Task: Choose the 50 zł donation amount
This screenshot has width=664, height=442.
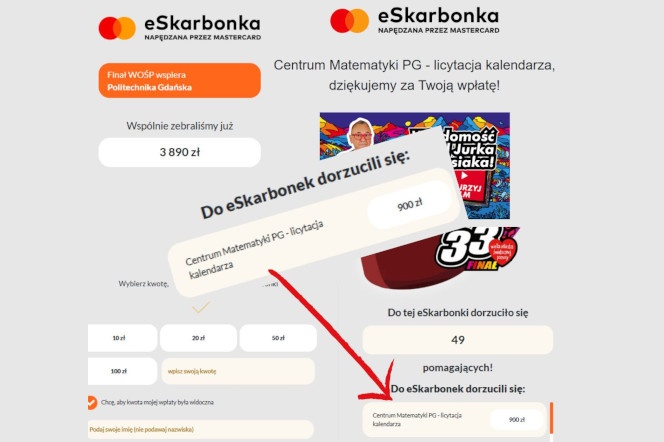Action: pyautogui.click(x=278, y=338)
